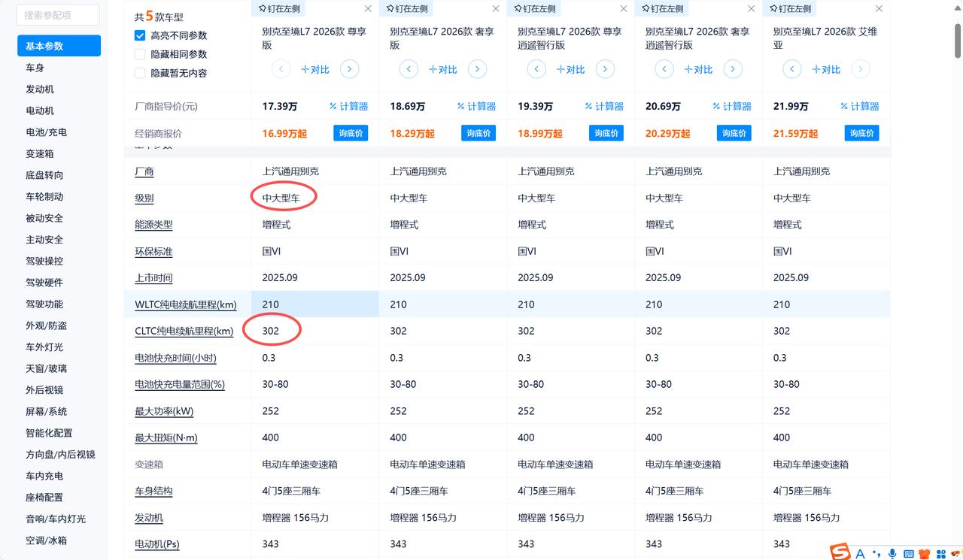This screenshot has height=560, width=963.
Task: Open the CLTC纯电续航里程(km) label link
Action: (184, 331)
